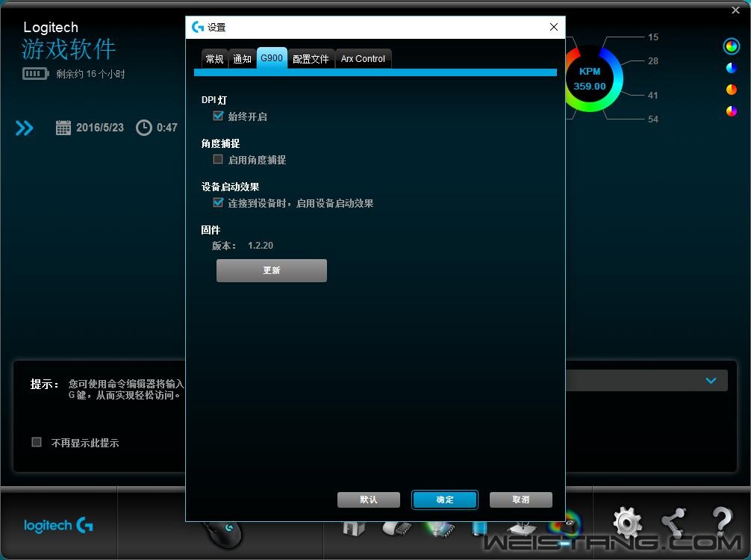This screenshot has height=560, width=751.
Task: Open the surface tuning icon in bottom bar
Action: pyautogui.click(x=522, y=528)
